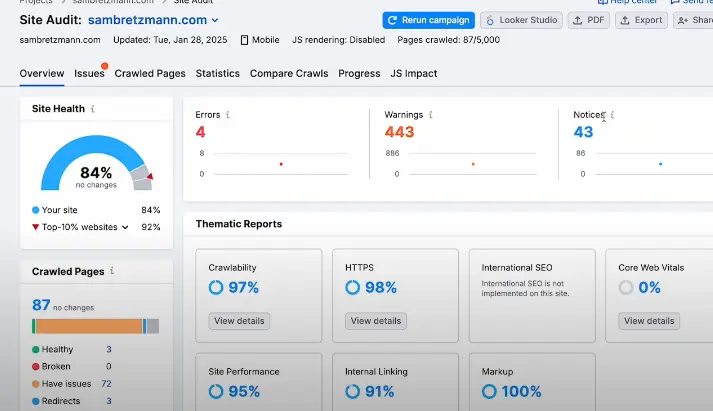The width and height of the screenshot is (713, 411).
Task: Export the report as PDF
Action: coord(588,20)
